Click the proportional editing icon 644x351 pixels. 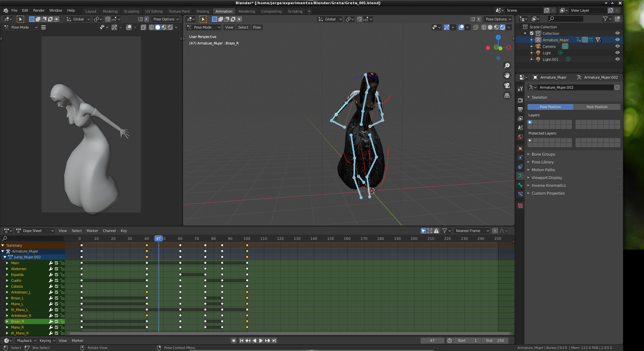pos(348,19)
